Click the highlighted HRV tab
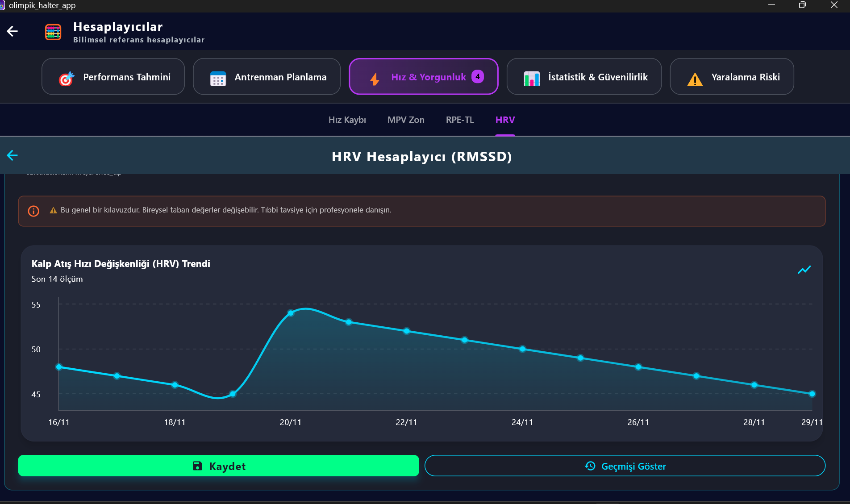850x504 pixels. coord(505,120)
